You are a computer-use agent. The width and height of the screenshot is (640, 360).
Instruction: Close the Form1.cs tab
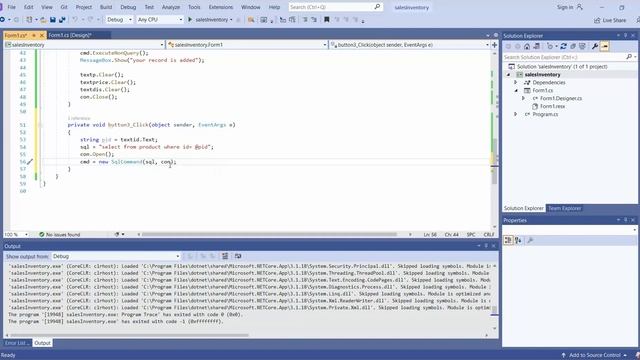coord(41,36)
